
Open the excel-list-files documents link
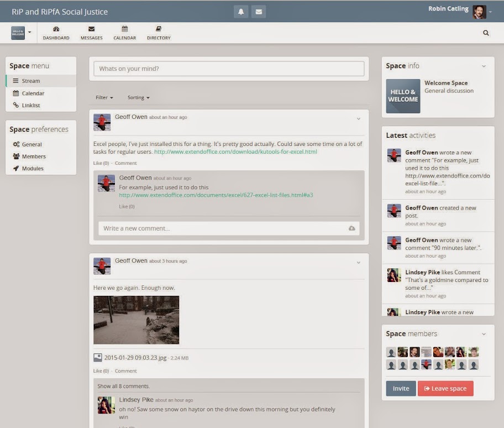(x=216, y=195)
